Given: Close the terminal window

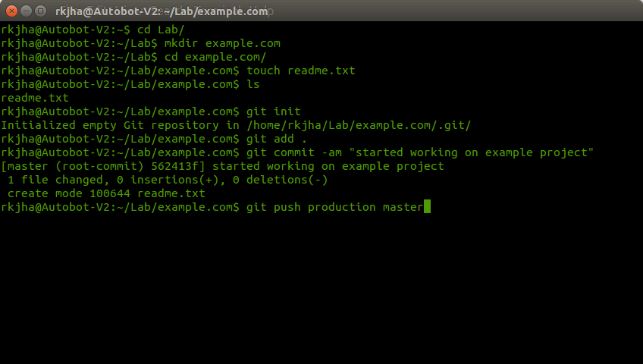Looking at the screenshot, I should pos(9,11).
